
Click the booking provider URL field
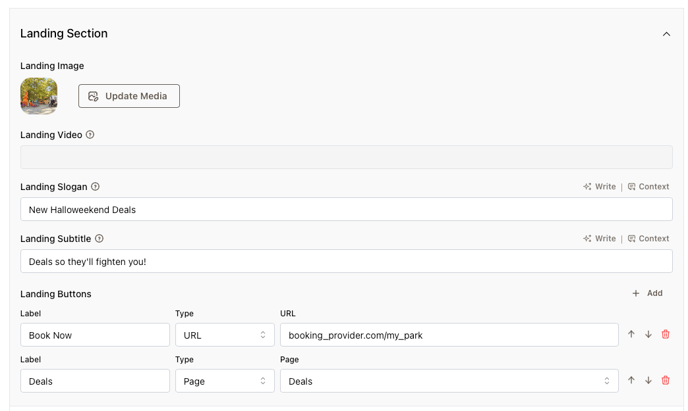(x=448, y=335)
